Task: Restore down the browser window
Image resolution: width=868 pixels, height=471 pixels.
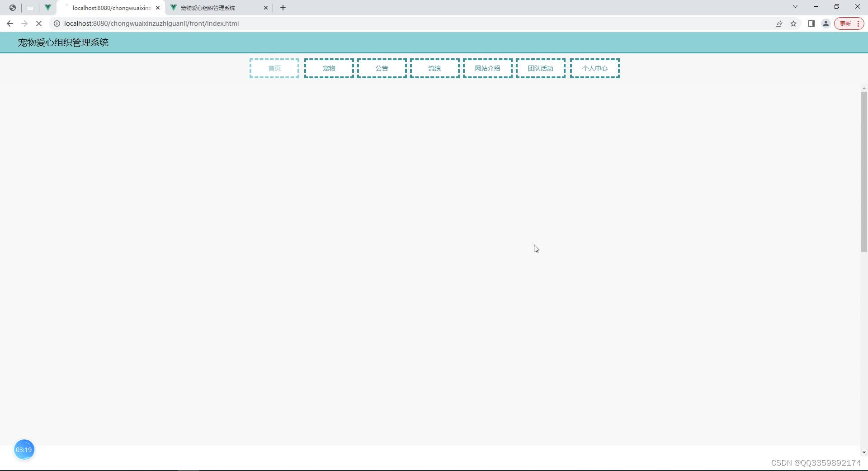Action: [x=837, y=7]
